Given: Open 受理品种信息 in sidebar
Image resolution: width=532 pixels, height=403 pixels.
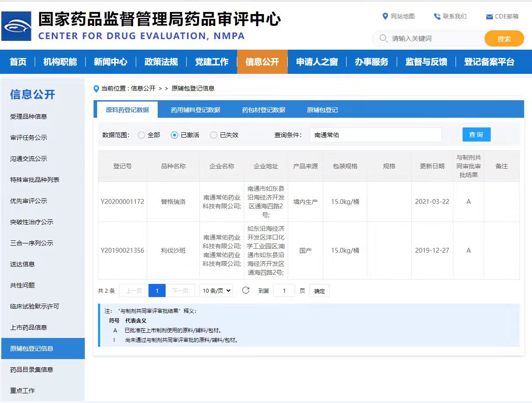Looking at the screenshot, I should point(43,116).
